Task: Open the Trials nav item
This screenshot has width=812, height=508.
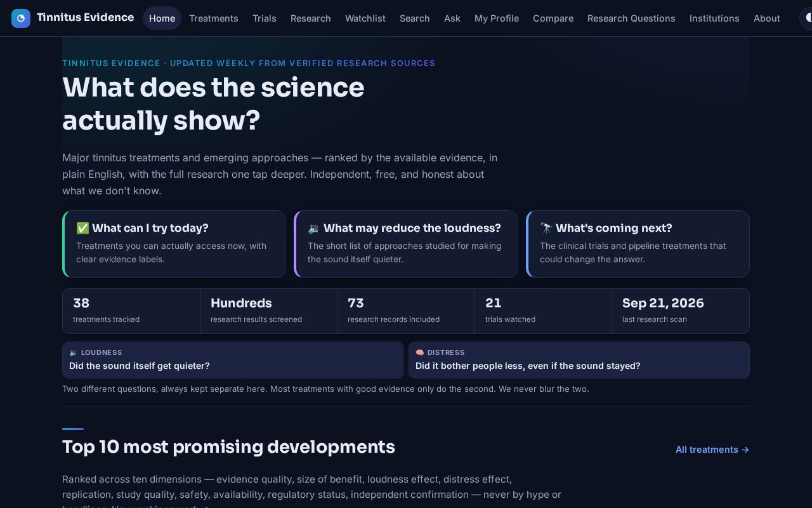Action: coord(265,18)
